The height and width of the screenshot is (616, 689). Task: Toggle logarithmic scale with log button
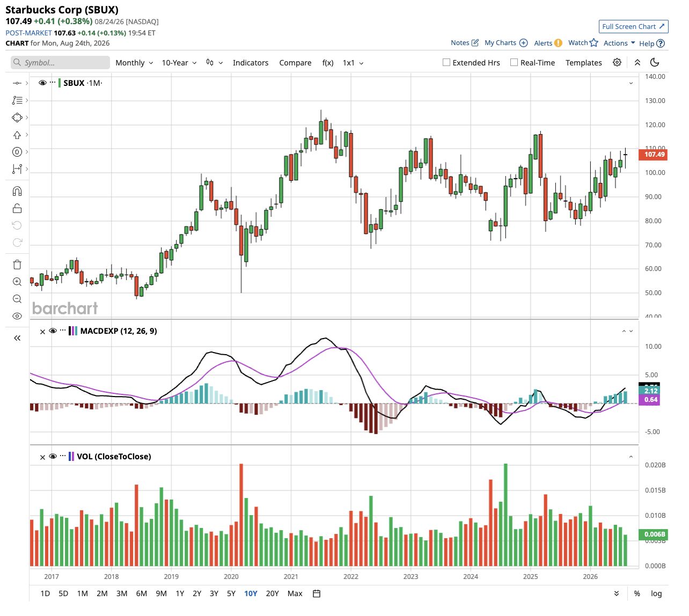click(x=656, y=593)
